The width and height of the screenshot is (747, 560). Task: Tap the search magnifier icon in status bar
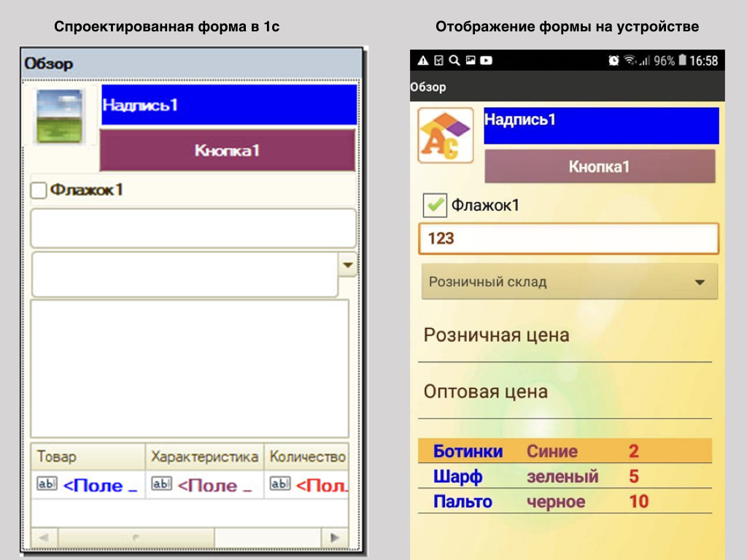pos(454,61)
